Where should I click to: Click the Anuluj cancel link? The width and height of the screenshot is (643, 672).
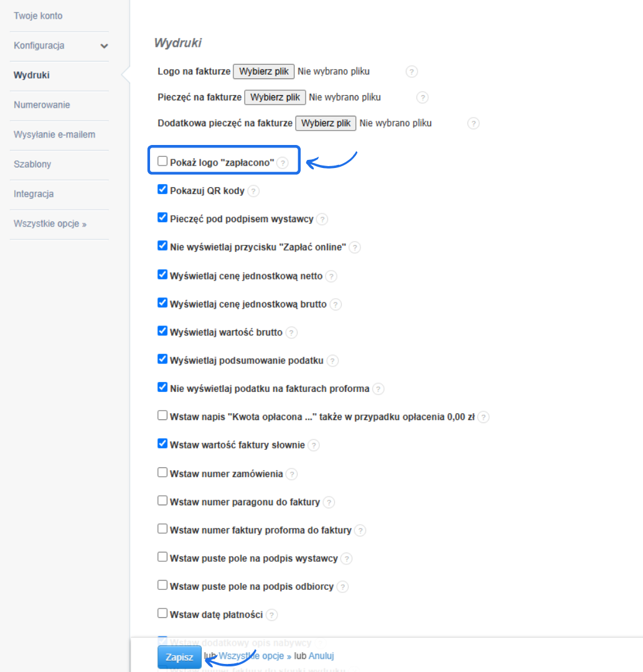(321, 656)
